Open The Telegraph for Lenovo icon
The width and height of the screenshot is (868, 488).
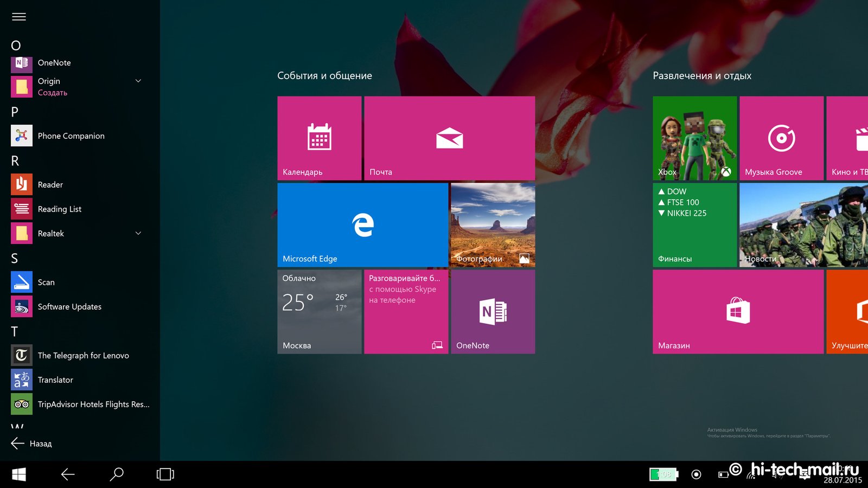22,355
